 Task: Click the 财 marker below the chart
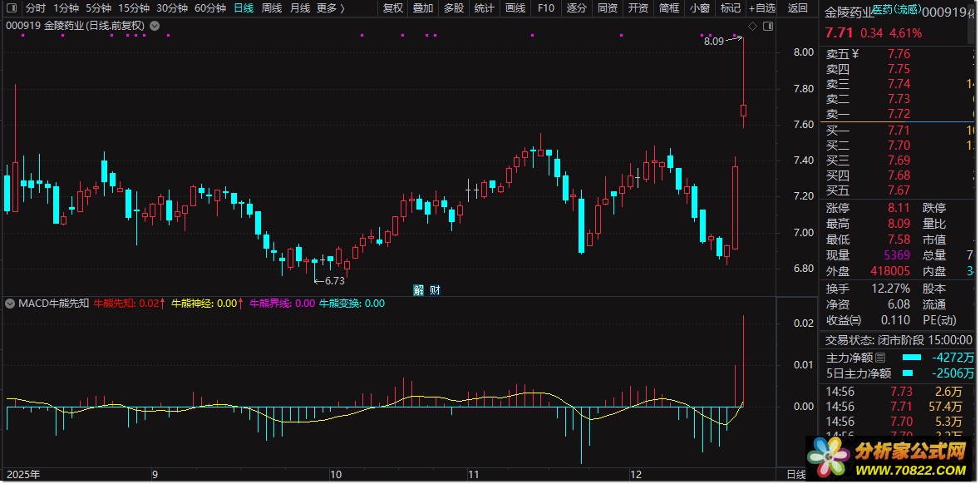(x=434, y=290)
